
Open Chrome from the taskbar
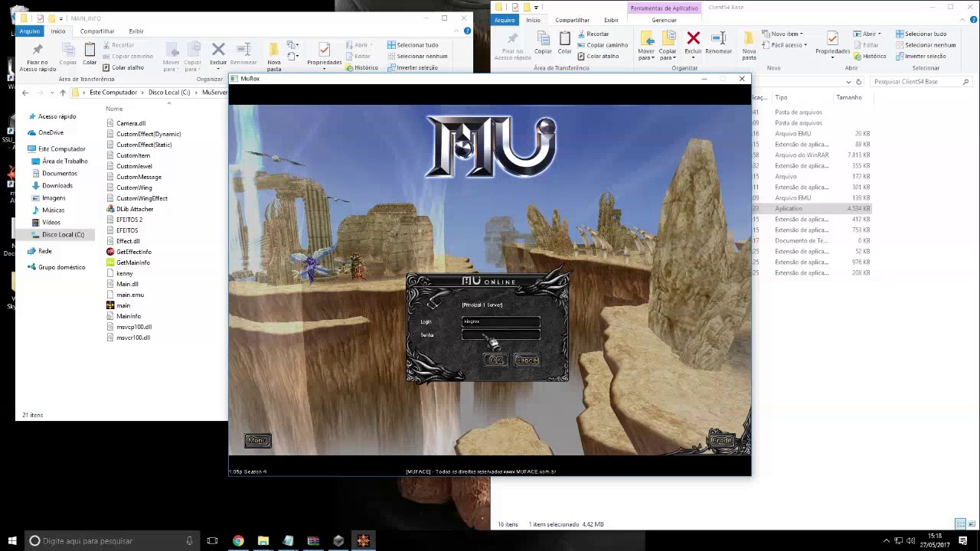238,541
